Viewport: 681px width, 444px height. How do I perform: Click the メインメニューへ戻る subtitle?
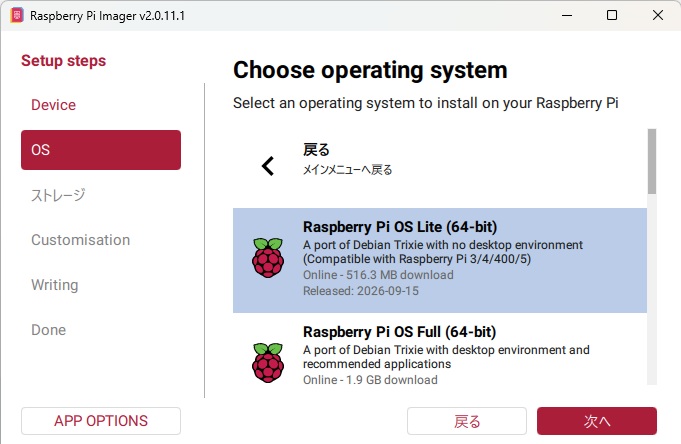tap(347, 170)
